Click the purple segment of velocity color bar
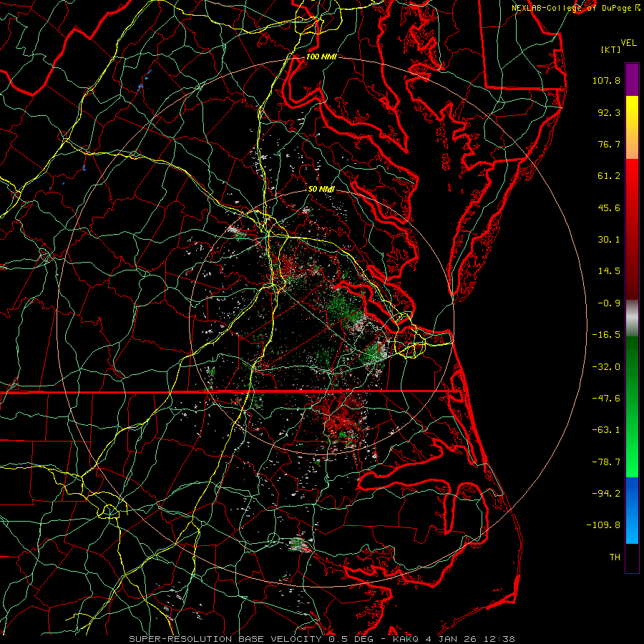Screen dimensions: 644x644 [x=632, y=79]
